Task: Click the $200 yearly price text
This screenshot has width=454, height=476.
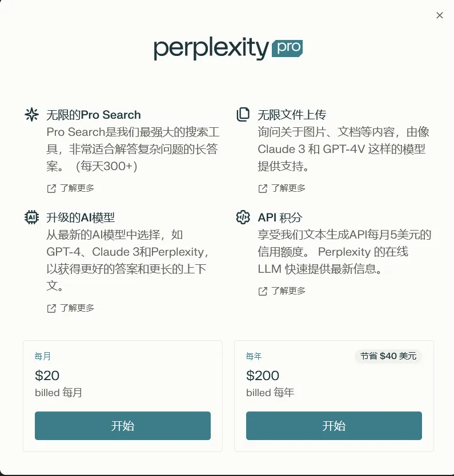Action: [263, 376]
